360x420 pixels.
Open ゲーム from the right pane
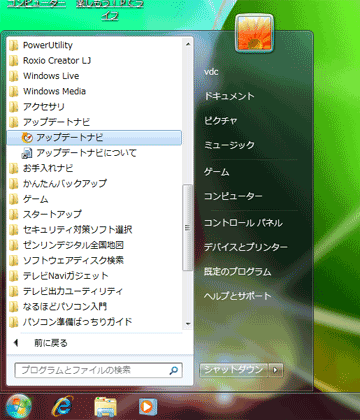click(217, 172)
